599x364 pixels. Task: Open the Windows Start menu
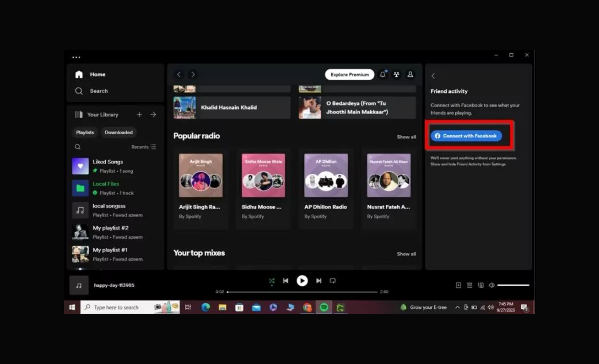(72, 307)
